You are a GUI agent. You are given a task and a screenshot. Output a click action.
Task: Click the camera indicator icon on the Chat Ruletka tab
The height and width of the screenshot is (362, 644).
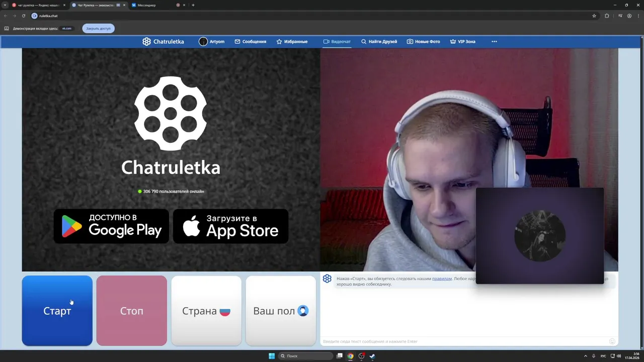118,5
